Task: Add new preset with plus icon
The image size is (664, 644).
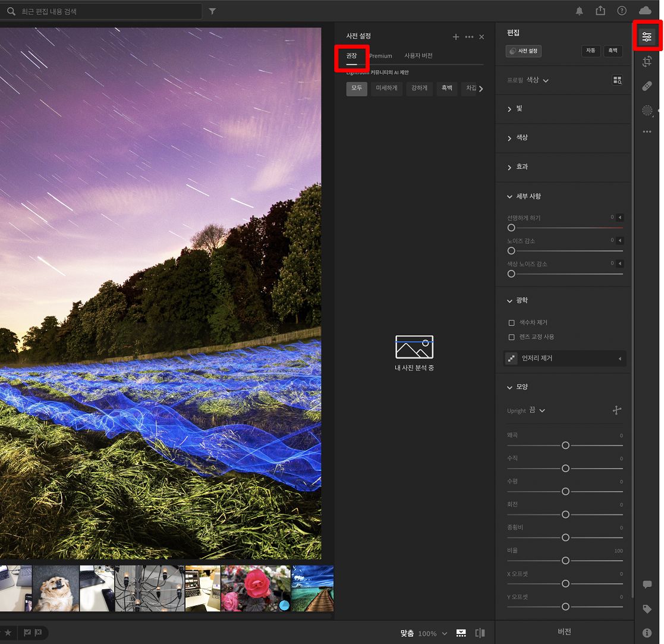Action: click(456, 37)
